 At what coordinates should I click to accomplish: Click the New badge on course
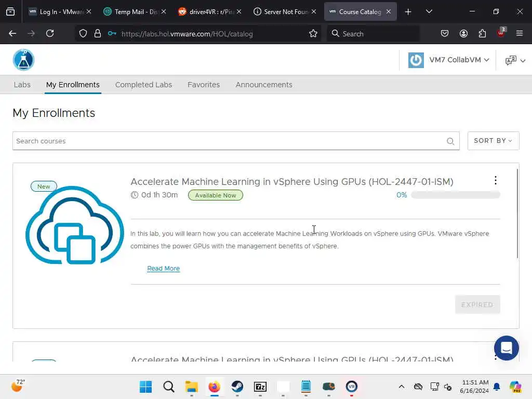click(44, 187)
